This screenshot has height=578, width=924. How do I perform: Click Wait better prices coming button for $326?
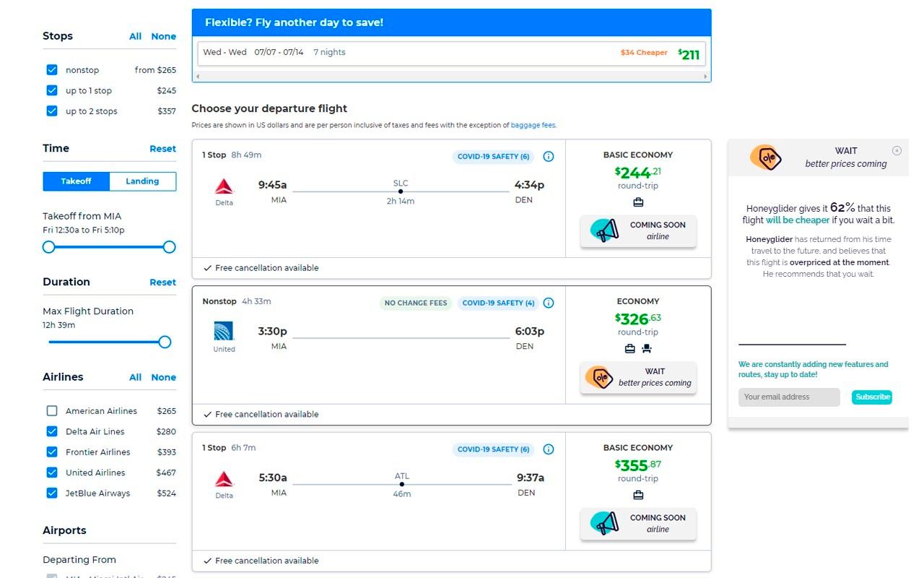click(638, 378)
